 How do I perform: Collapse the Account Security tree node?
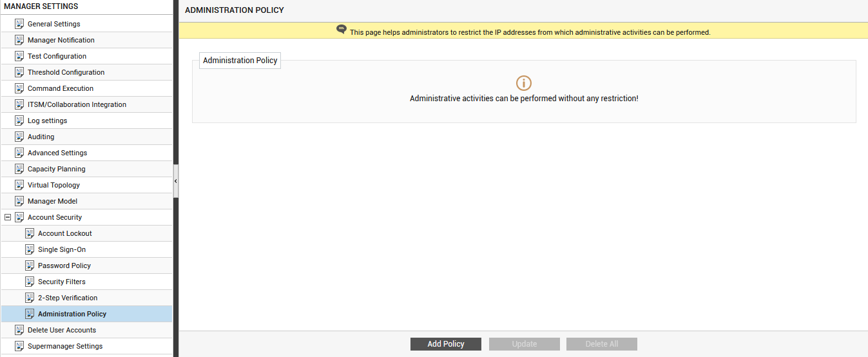coord(8,217)
